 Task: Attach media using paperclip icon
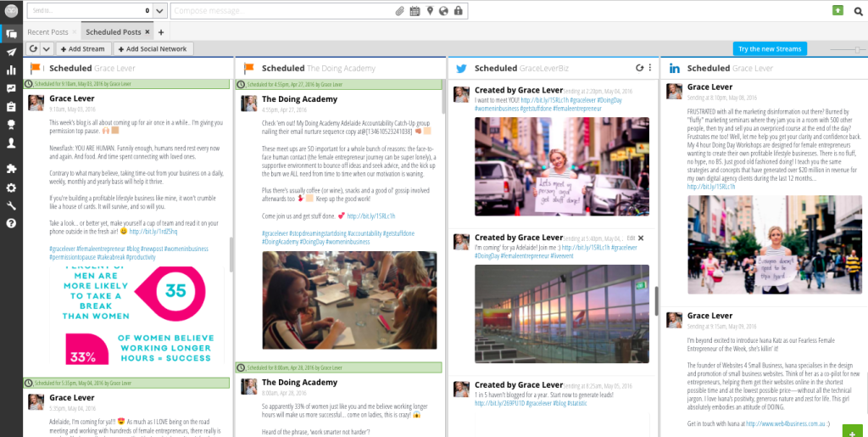(x=400, y=11)
